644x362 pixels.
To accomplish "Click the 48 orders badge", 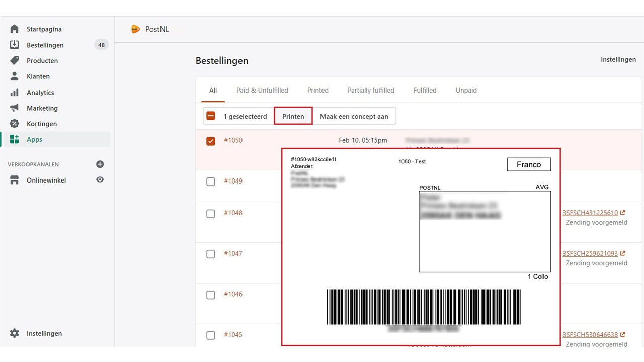I will (x=101, y=45).
